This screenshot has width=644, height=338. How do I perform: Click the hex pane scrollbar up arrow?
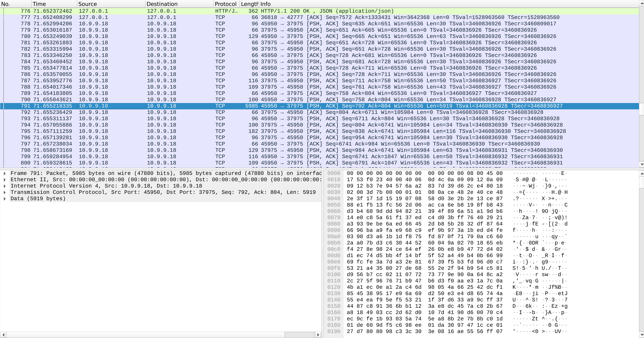pyautogui.click(x=642, y=173)
